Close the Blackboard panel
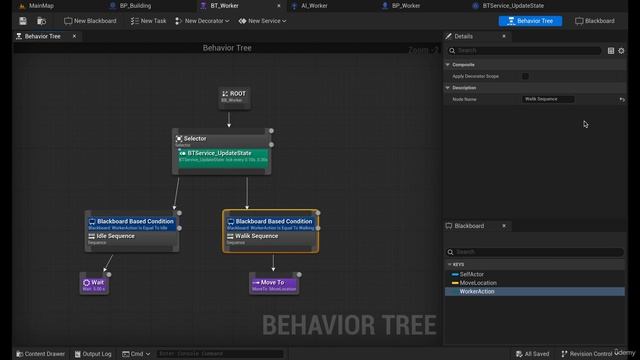 (504, 226)
